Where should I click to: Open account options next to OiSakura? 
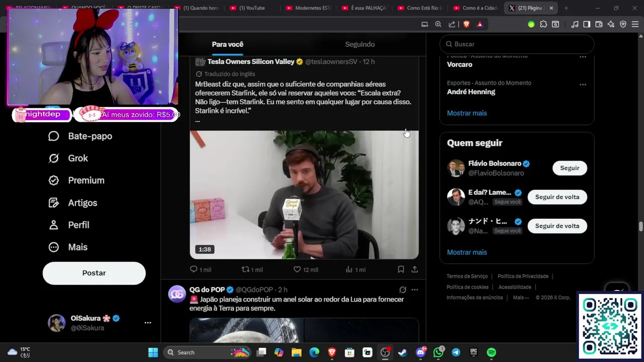coord(148,323)
